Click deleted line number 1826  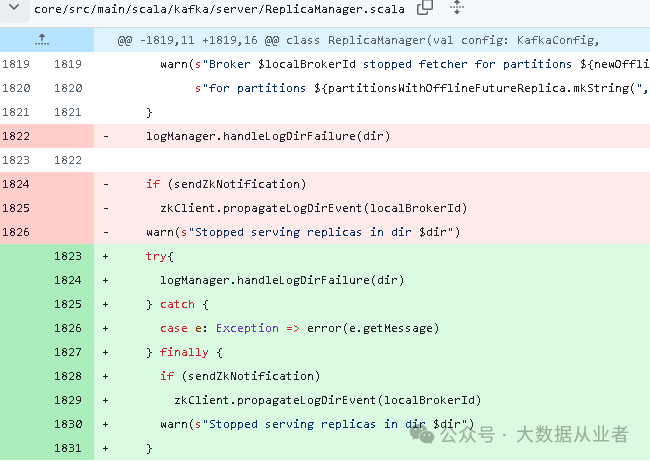pyautogui.click(x=16, y=232)
